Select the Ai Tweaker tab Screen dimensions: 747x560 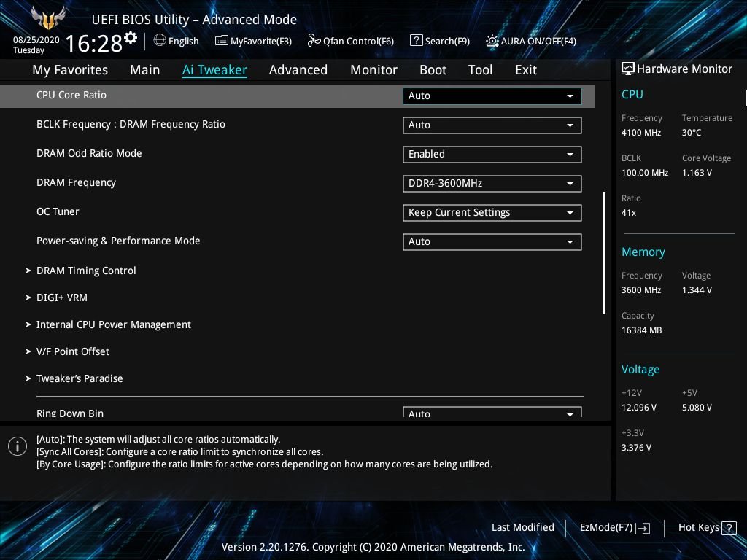coord(214,70)
